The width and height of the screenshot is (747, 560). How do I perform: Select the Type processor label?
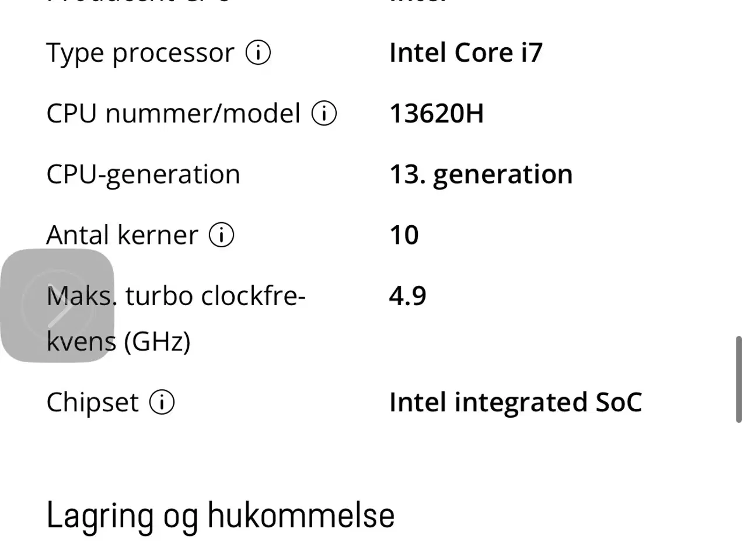coord(140,53)
